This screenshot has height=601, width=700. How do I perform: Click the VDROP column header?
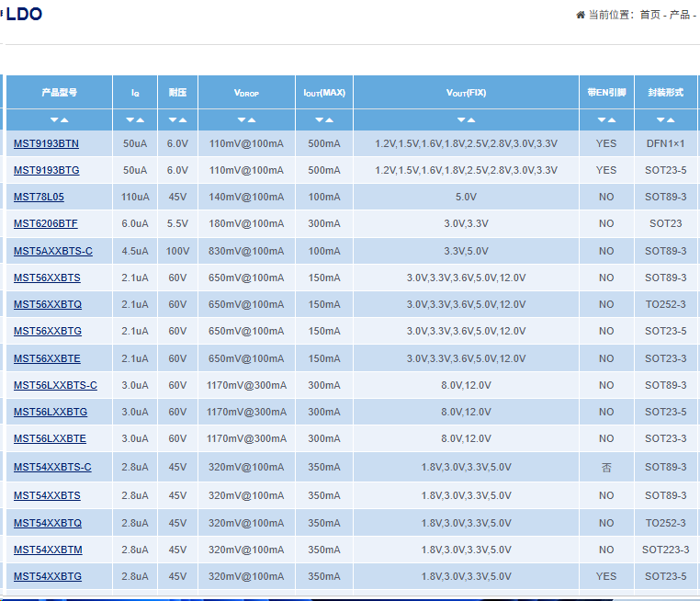tap(246, 93)
